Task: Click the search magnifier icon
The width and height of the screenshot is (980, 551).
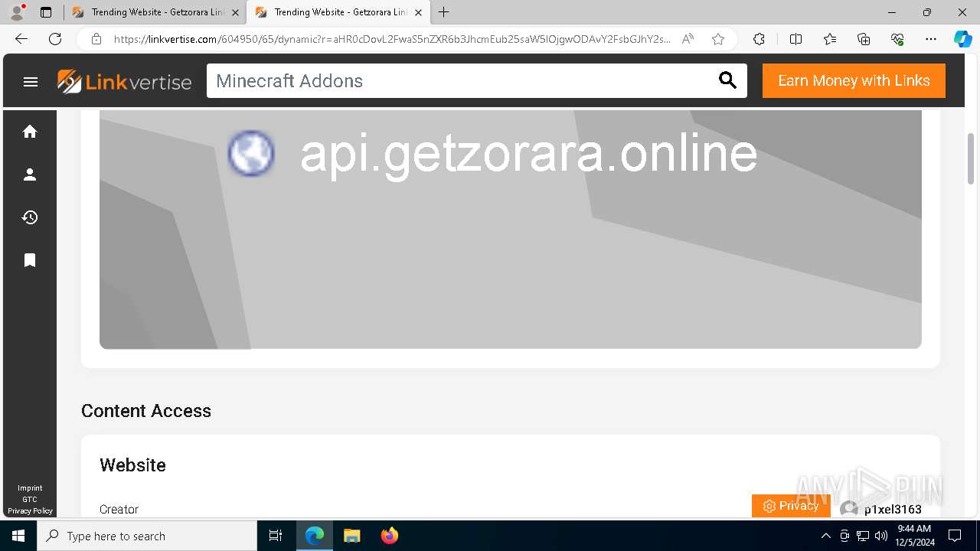Action: click(x=727, y=80)
